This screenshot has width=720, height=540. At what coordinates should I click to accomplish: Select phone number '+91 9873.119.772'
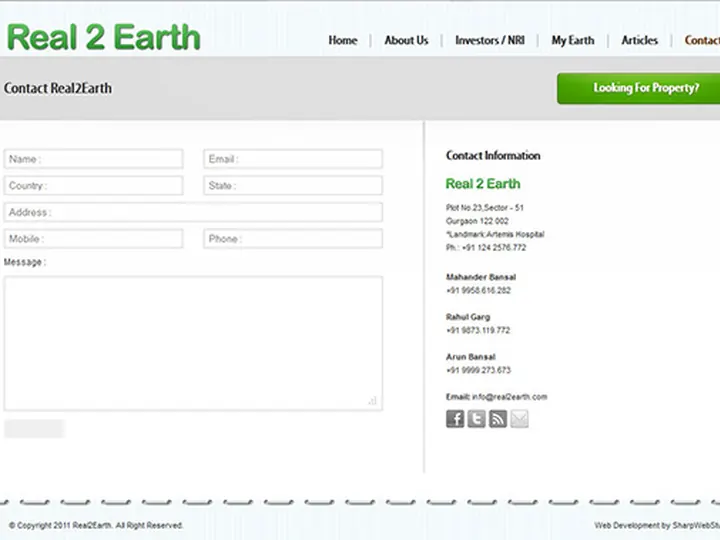[478, 330]
